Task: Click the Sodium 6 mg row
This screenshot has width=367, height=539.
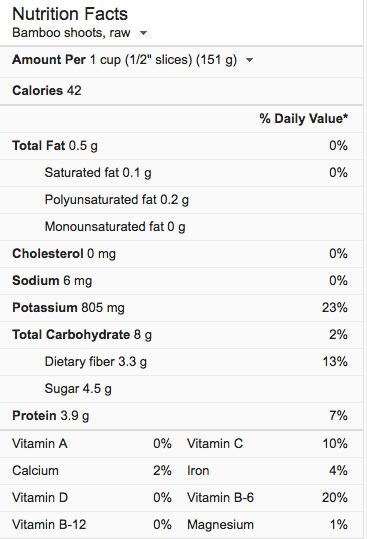Action: 181,281
